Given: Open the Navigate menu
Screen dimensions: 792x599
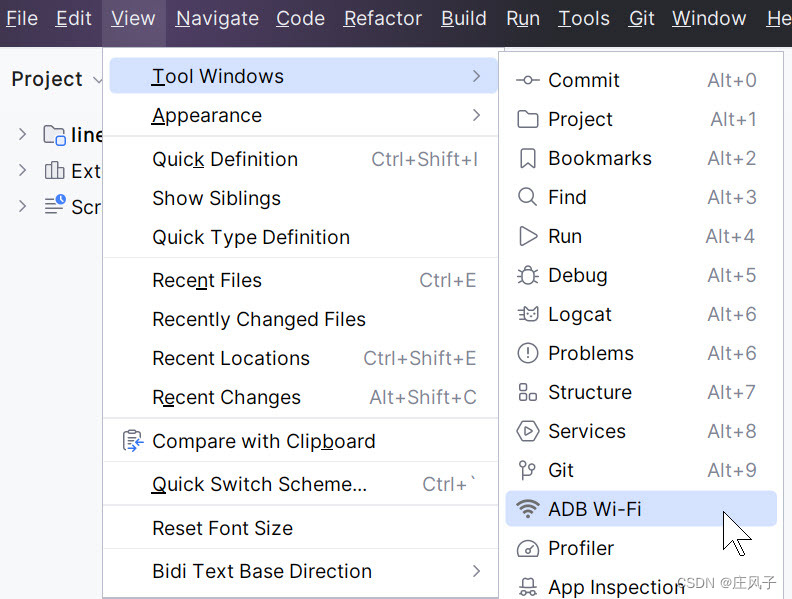Looking at the screenshot, I should pos(217,19).
